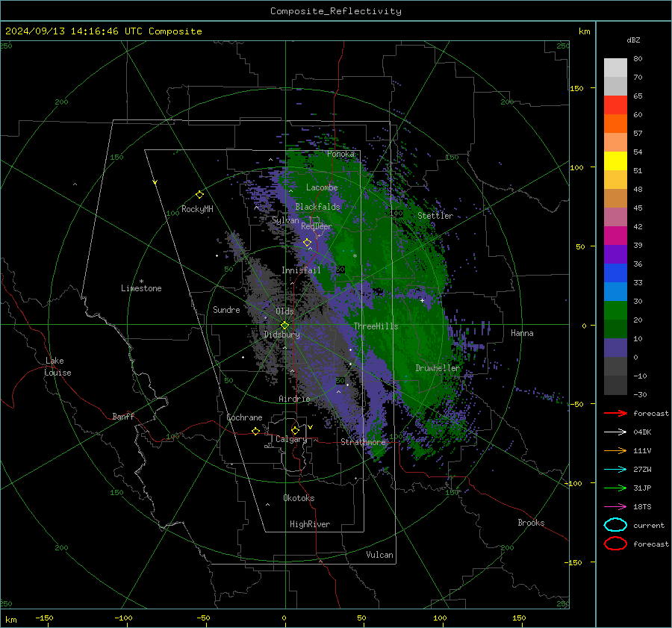
Task: Click the yellow diamond marker above Calgary
Action: coord(295,430)
